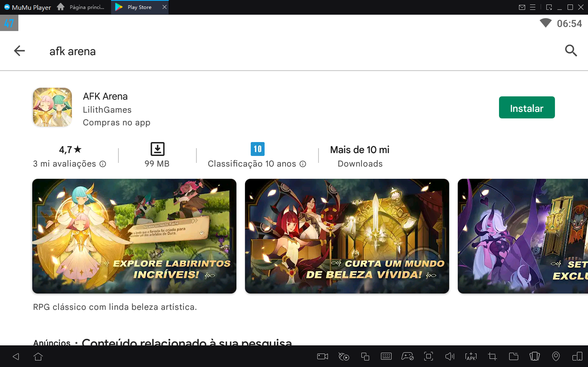
Task: Rotate the emulator screen
Action: [535, 356]
